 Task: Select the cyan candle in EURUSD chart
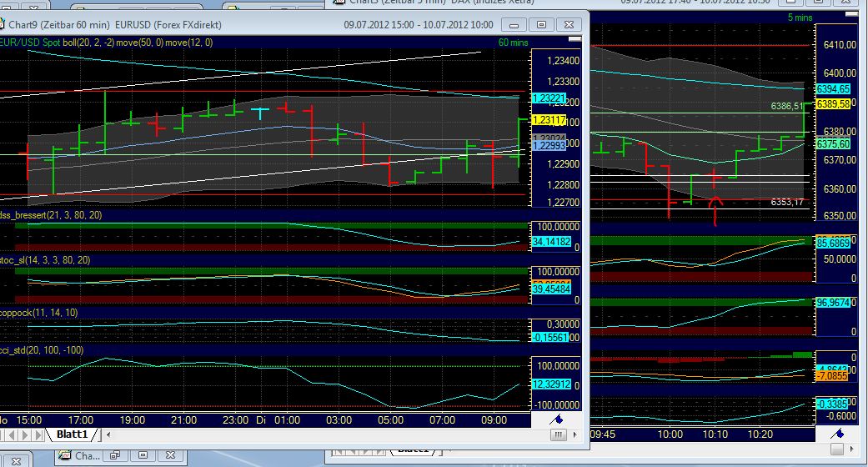pyautogui.click(x=259, y=113)
